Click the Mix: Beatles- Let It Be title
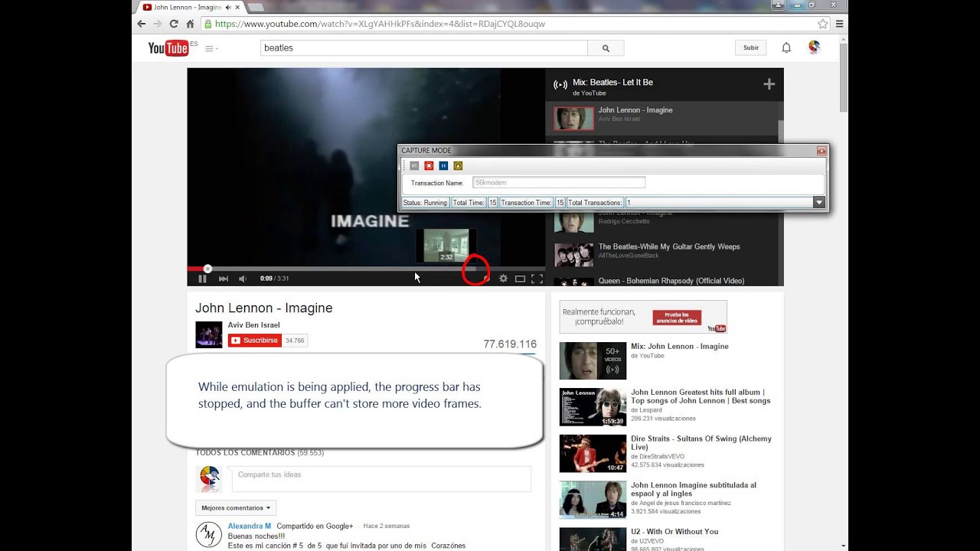The width and height of the screenshot is (980, 551). (x=612, y=82)
